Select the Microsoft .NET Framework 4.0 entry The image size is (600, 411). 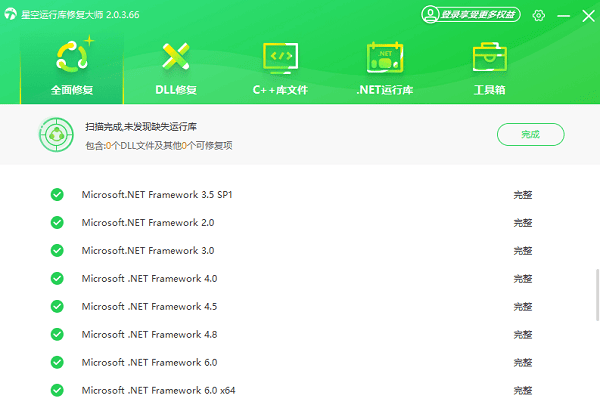(x=149, y=278)
